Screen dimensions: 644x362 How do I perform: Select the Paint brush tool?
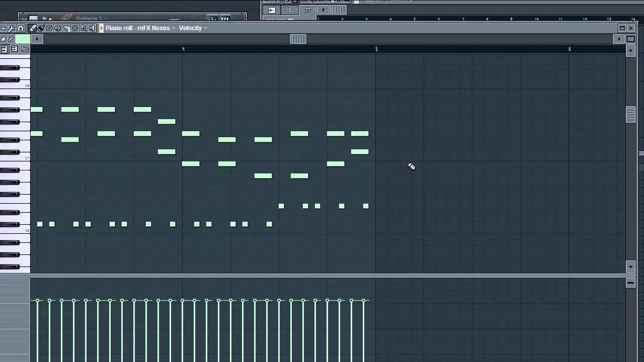41,28
